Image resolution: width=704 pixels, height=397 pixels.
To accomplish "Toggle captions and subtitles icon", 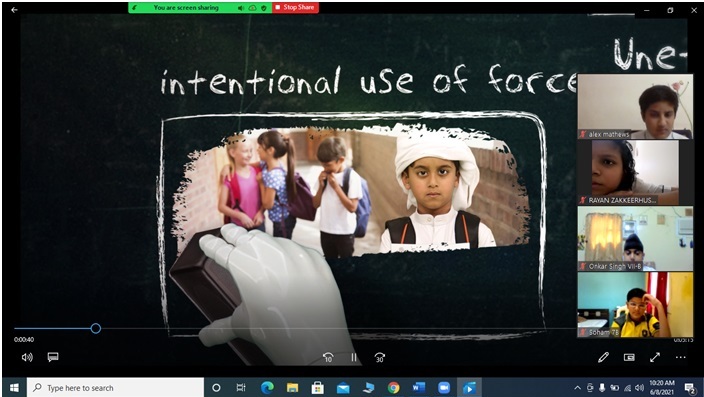I will click(53, 357).
